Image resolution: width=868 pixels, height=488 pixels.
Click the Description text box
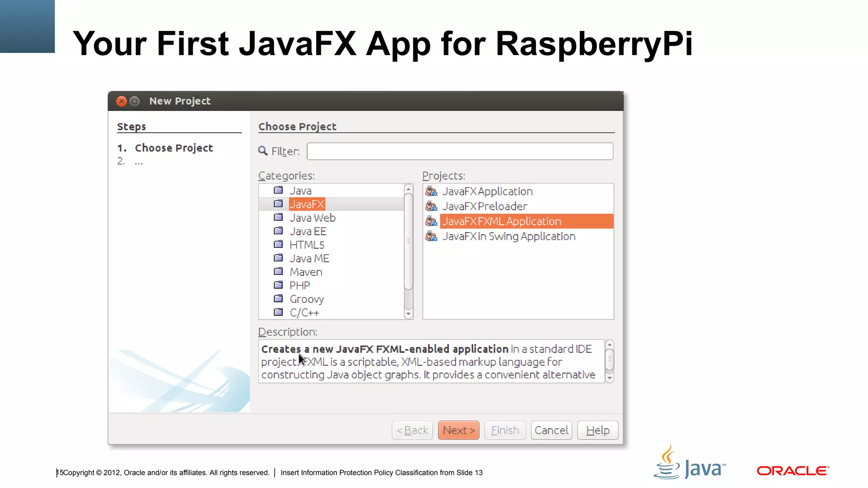tap(431, 361)
